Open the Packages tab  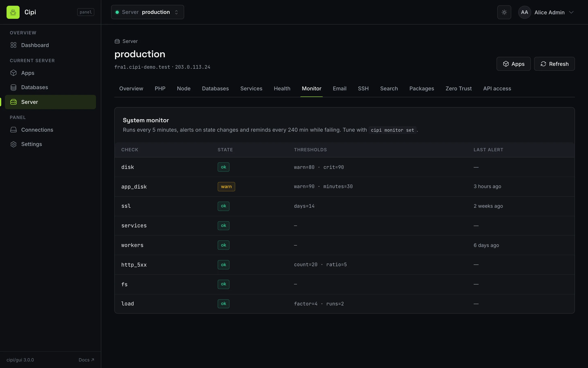click(422, 89)
